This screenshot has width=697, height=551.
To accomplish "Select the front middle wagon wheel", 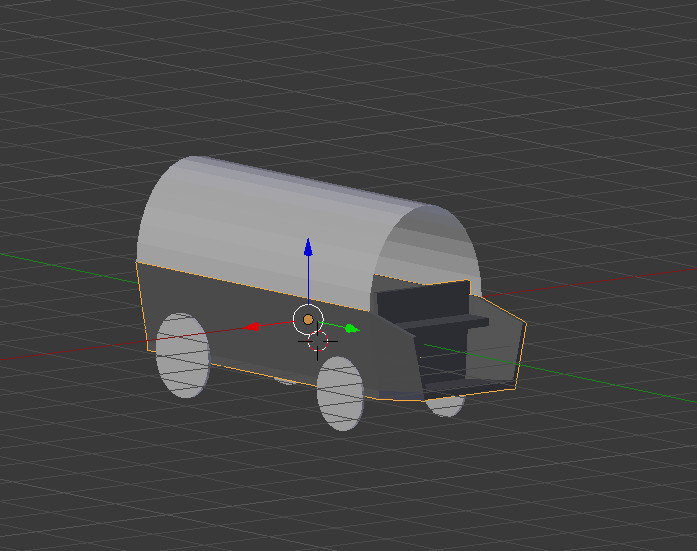I will 340,394.
